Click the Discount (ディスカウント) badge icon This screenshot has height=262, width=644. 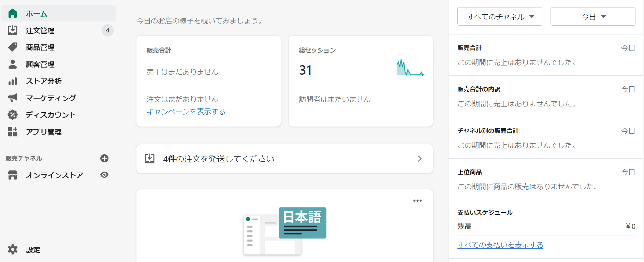click(x=13, y=115)
